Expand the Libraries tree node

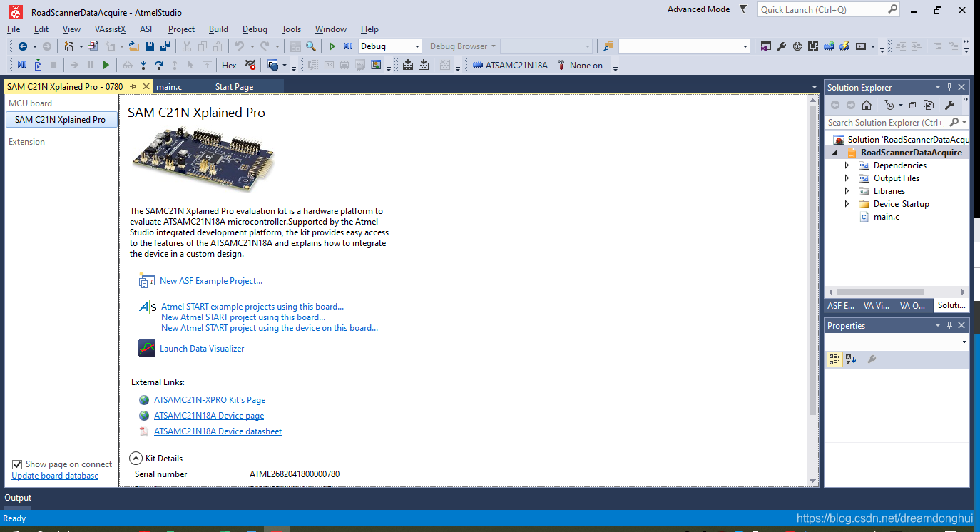coord(847,191)
